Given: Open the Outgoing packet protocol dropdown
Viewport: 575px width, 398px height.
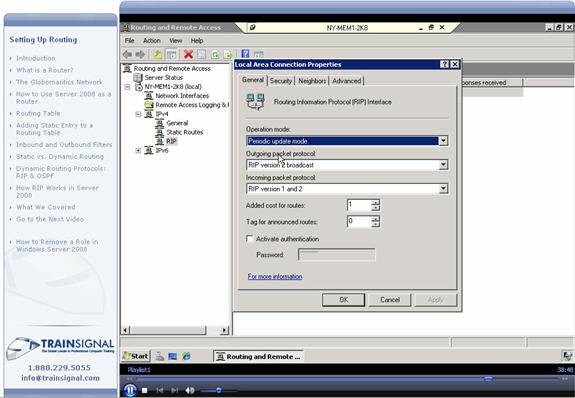Looking at the screenshot, I should tap(443, 165).
